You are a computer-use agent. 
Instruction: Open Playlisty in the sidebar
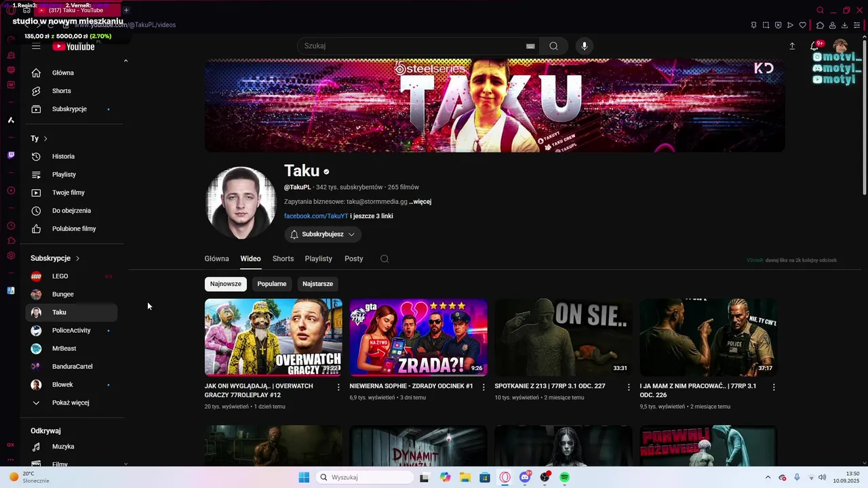tap(71, 174)
